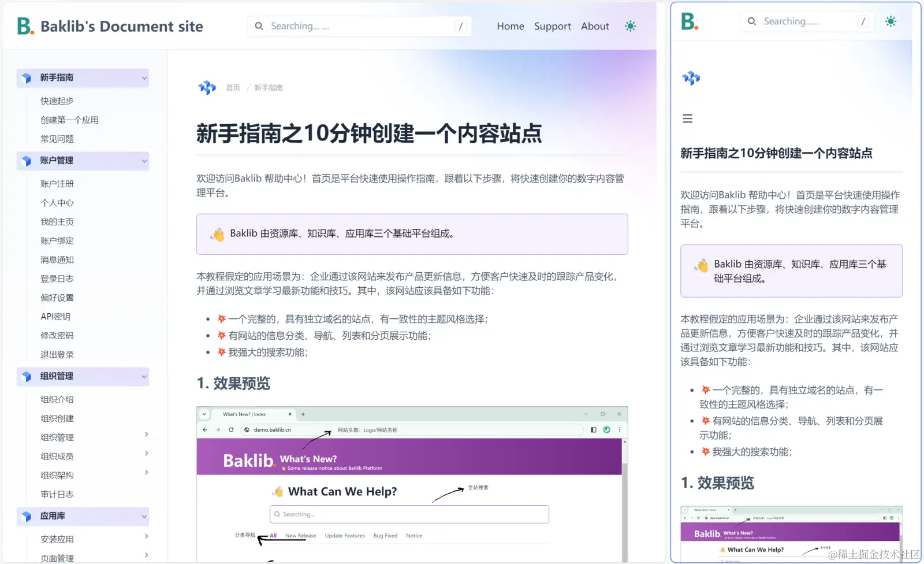924x564 pixels.
Task: Collapse the 新手指南 section chevron
Action: [144, 78]
